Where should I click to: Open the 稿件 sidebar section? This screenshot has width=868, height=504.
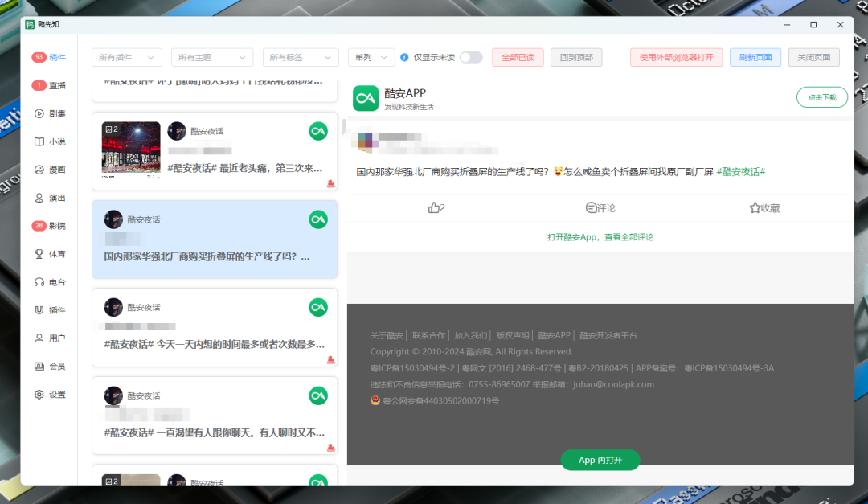[49, 57]
